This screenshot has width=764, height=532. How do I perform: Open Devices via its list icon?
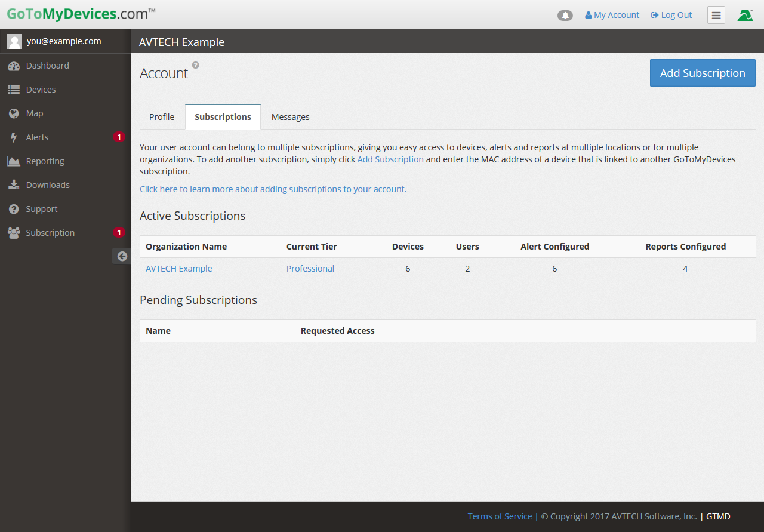tap(14, 90)
